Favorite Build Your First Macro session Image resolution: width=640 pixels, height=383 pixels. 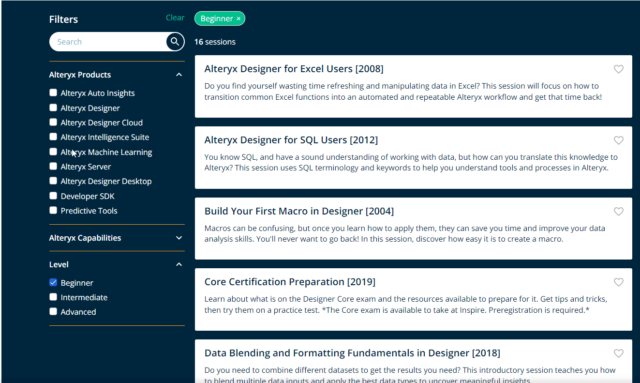tap(618, 212)
